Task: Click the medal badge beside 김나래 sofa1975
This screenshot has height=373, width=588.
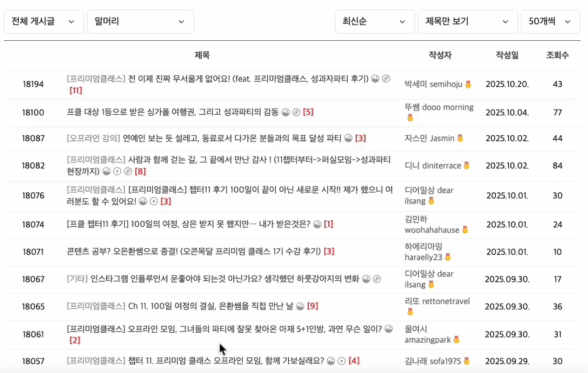Action: (x=467, y=361)
